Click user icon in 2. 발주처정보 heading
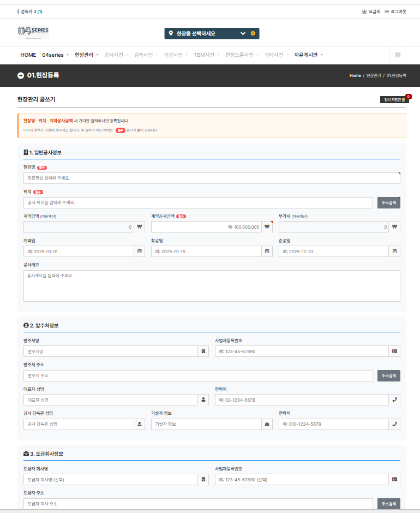 click(x=26, y=325)
